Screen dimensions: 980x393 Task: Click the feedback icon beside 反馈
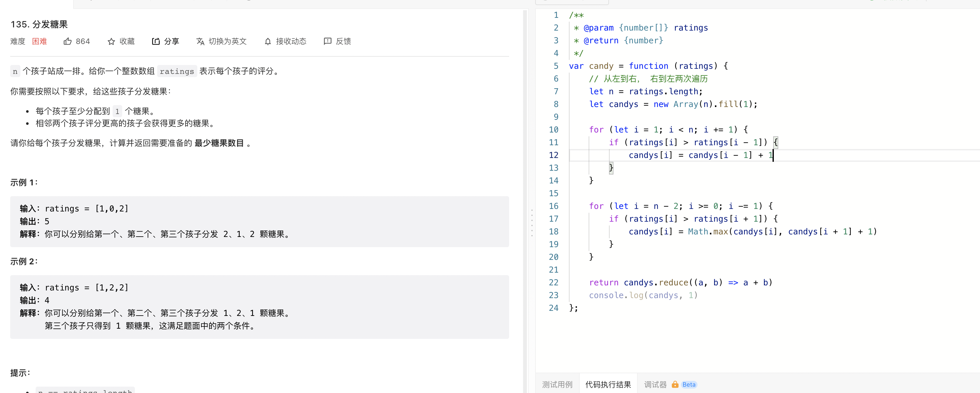(x=327, y=41)
